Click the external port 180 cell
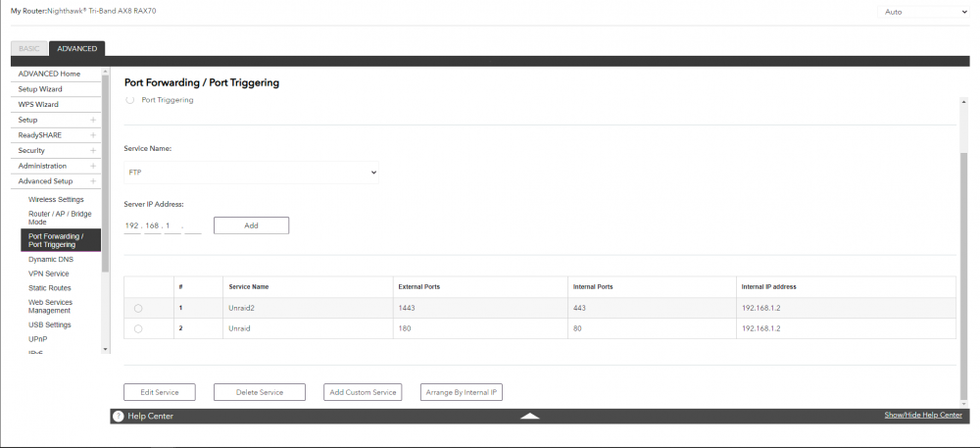Viewport: 980px width, 448px height. click(x=480, y=328)
